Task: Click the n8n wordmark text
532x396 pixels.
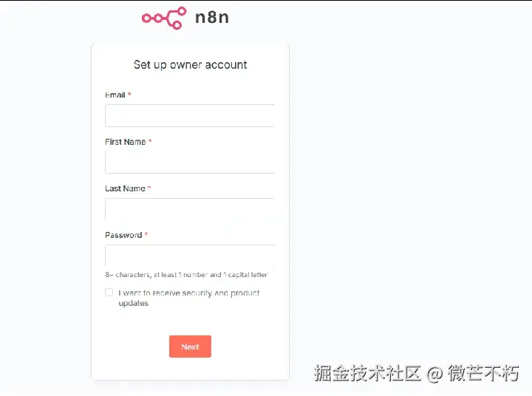Action: (x=212, y=17)
